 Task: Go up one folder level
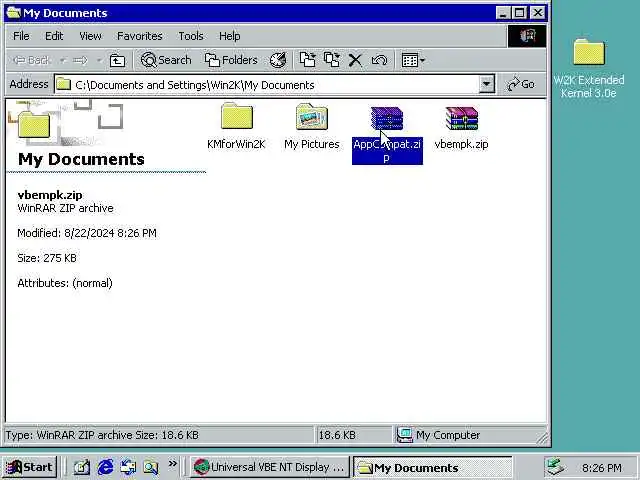coord(118,60)
